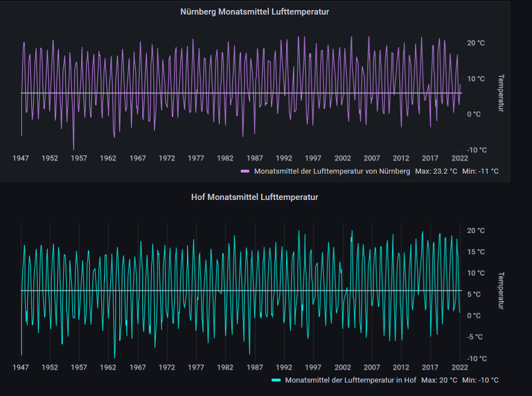Screen dimensions: 532x396
Task: Click the 1987 x-axis label in the Hof chart
Action: [x=255, y=367]
